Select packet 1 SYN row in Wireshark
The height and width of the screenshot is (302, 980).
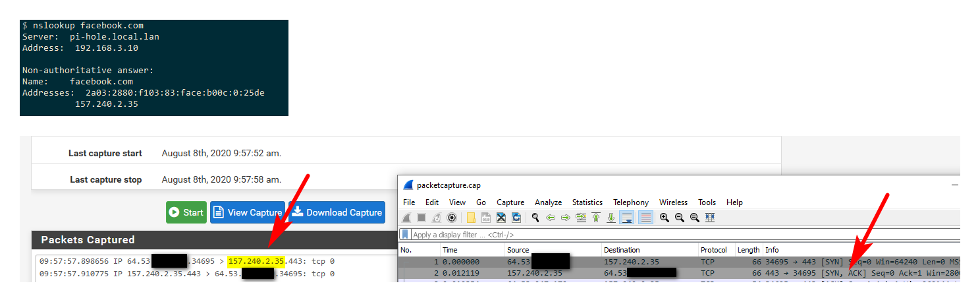tap(679, 262)
